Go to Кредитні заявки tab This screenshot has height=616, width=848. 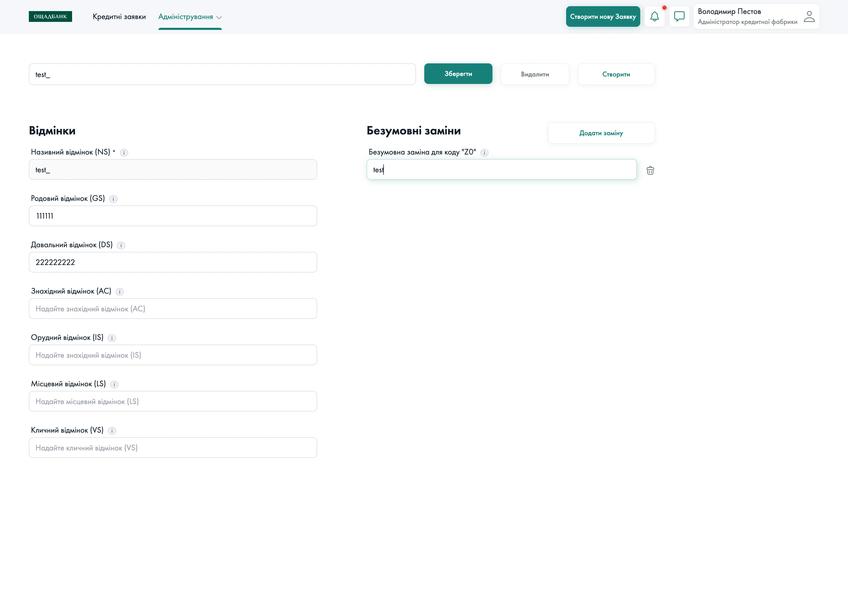pyautogui.click(x=119, y=17)
